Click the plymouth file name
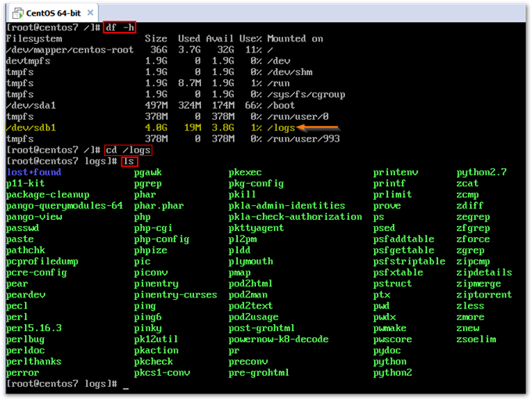 [x=250, y=261]
